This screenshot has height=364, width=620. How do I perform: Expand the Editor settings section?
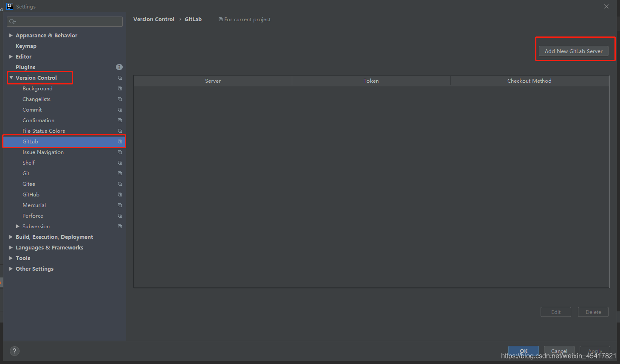click(11, 57)
